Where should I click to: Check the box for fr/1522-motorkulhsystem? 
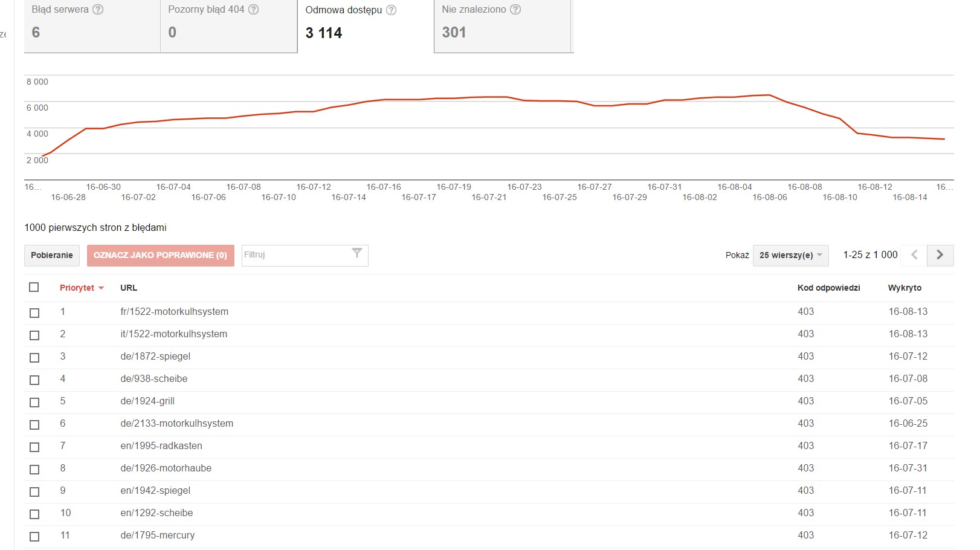[34, 313]
